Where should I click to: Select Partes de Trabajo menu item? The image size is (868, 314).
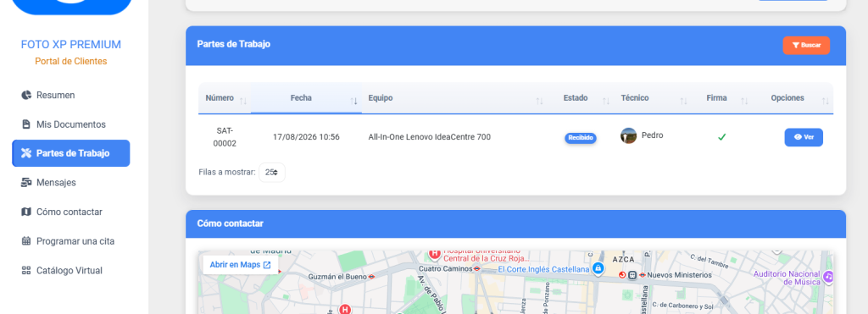click(71, 153)
